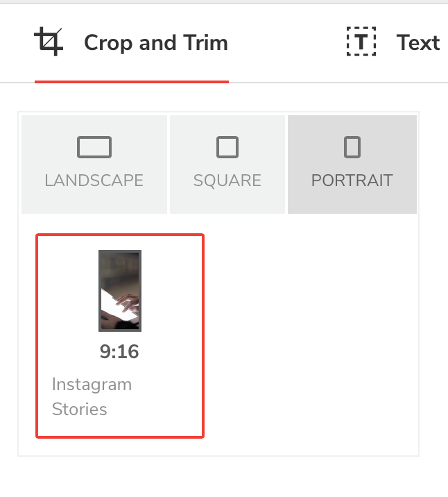The width and height of the screenshot is (448, 497).
Task: Click the dashed T text icon
Action: pos(361,42)
